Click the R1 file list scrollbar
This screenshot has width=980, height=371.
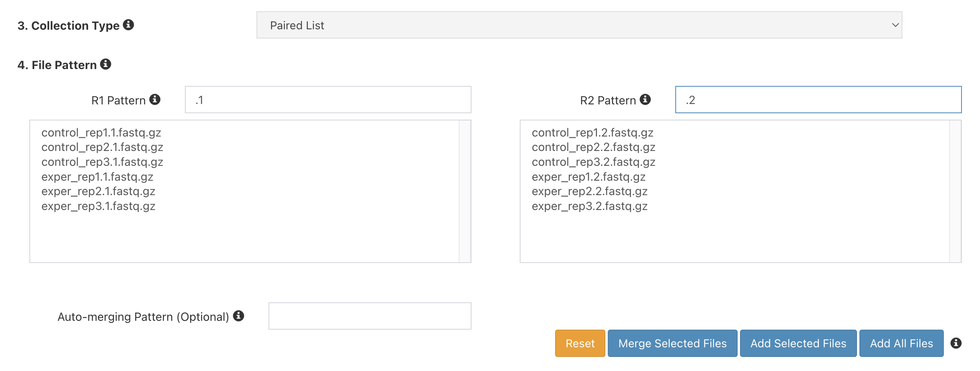465,192
